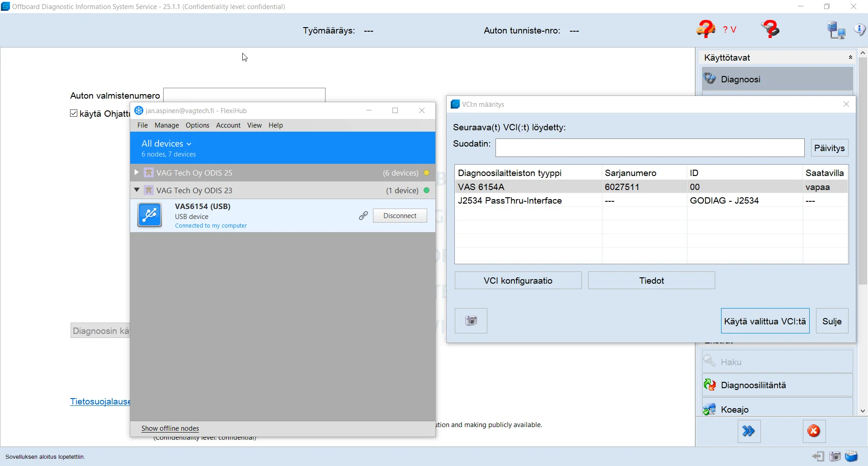The image size is (868, 466).
Task: Select the VAS 6154A row
Action: (x=651, y=187)
